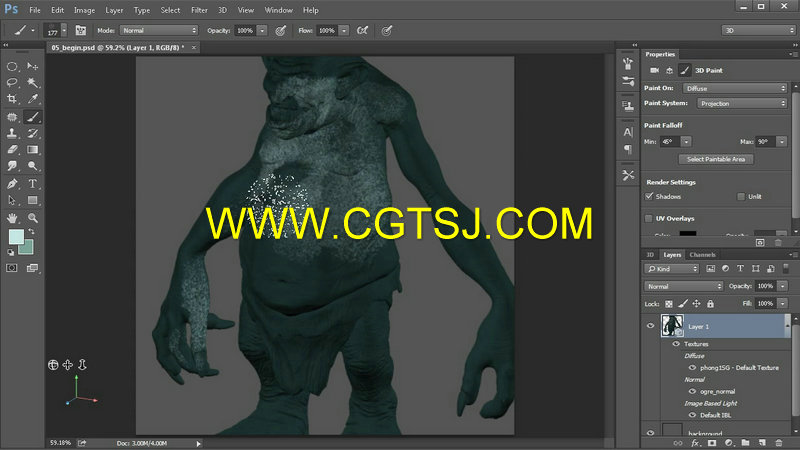Hide phong1SG Default Texture eye
The image size is (800, 450).
pyautogui.click(x=692, y=367)
